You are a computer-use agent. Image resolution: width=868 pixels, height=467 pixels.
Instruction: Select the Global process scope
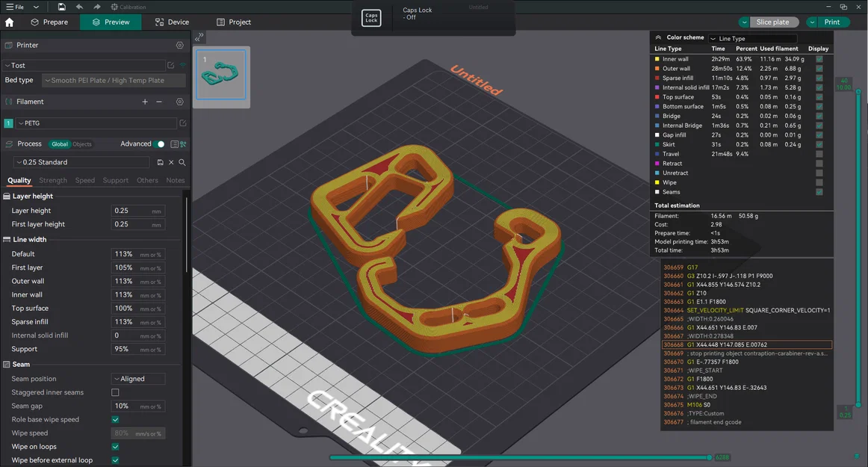(x=59, y=144)
